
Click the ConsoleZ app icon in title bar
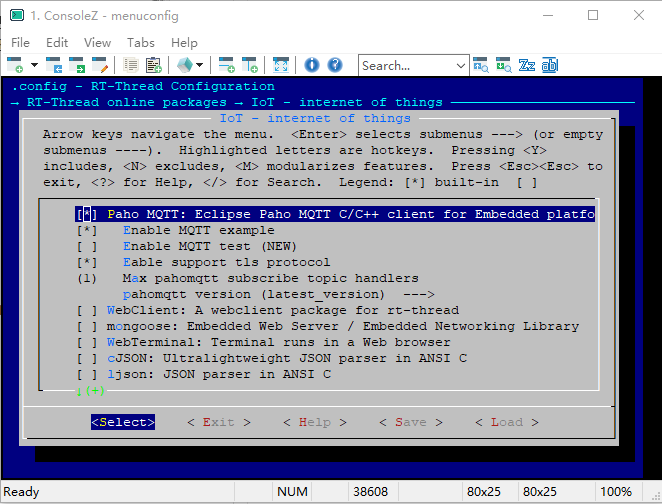(x=17, y=16)
